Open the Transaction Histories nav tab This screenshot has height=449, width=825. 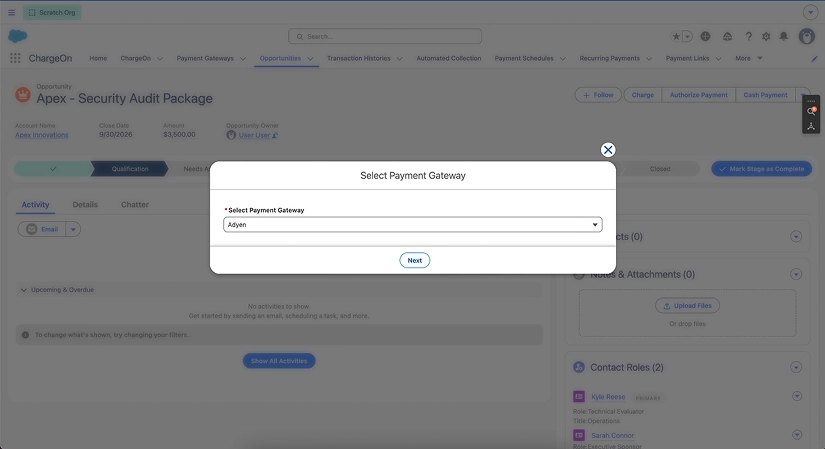(x=359, y=58)
